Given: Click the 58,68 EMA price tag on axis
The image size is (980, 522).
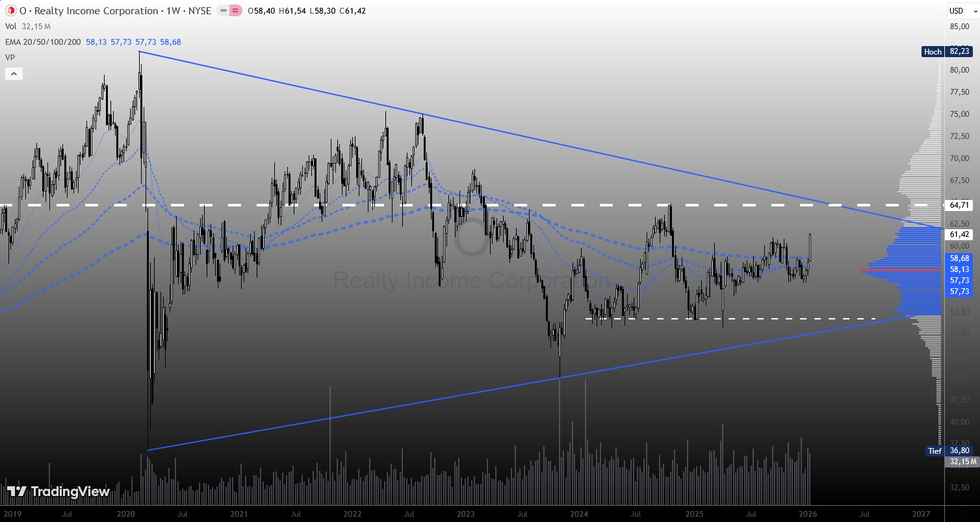Looking at the screenshot, I should (x=959, y=258).
